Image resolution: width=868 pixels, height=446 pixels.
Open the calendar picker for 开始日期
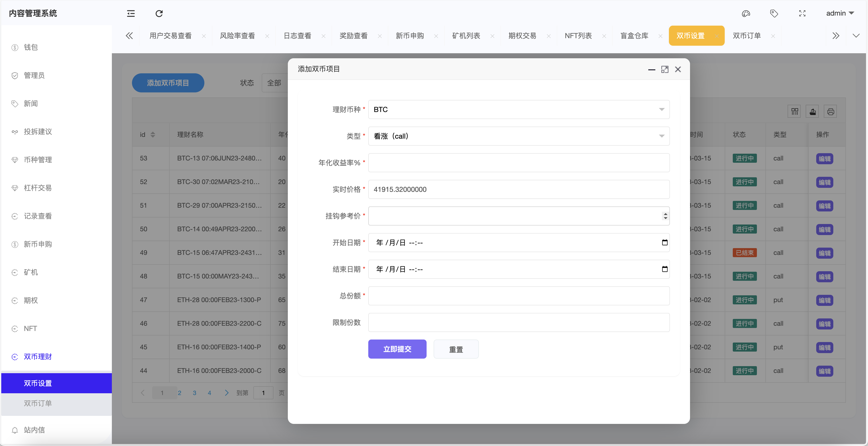point(665,242)
